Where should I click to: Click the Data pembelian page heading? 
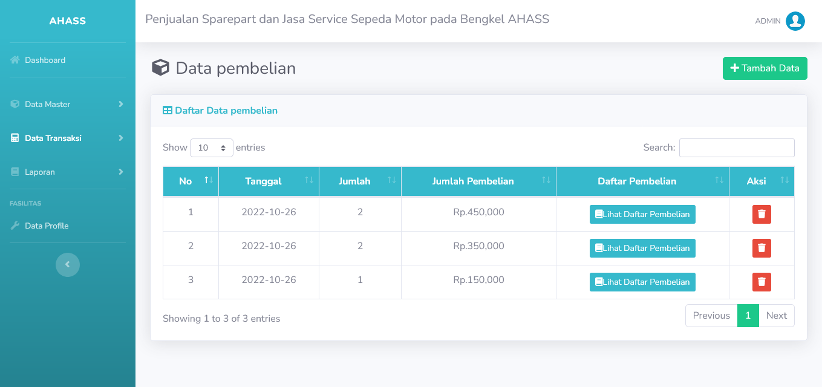235,69
